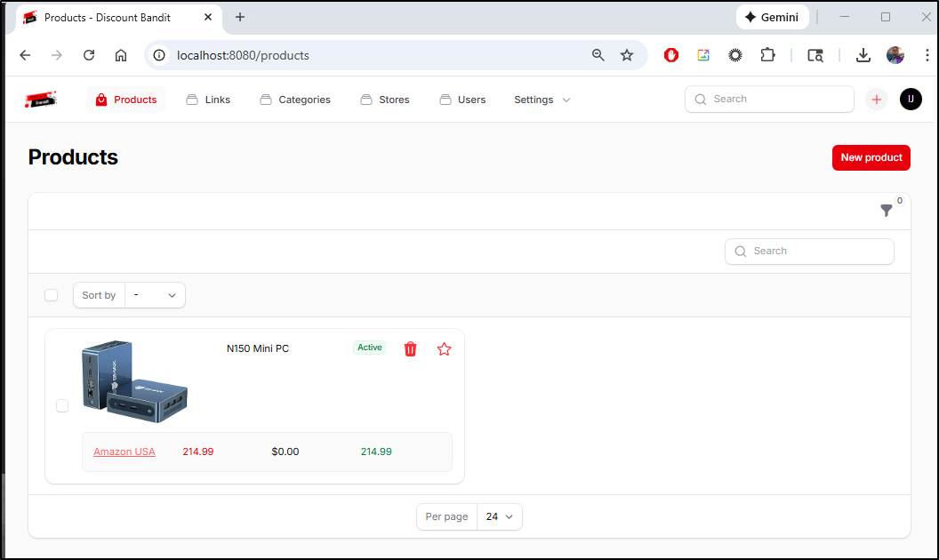939x560 pixels.
Task: Navigate to the Links section
Action: 208,100
